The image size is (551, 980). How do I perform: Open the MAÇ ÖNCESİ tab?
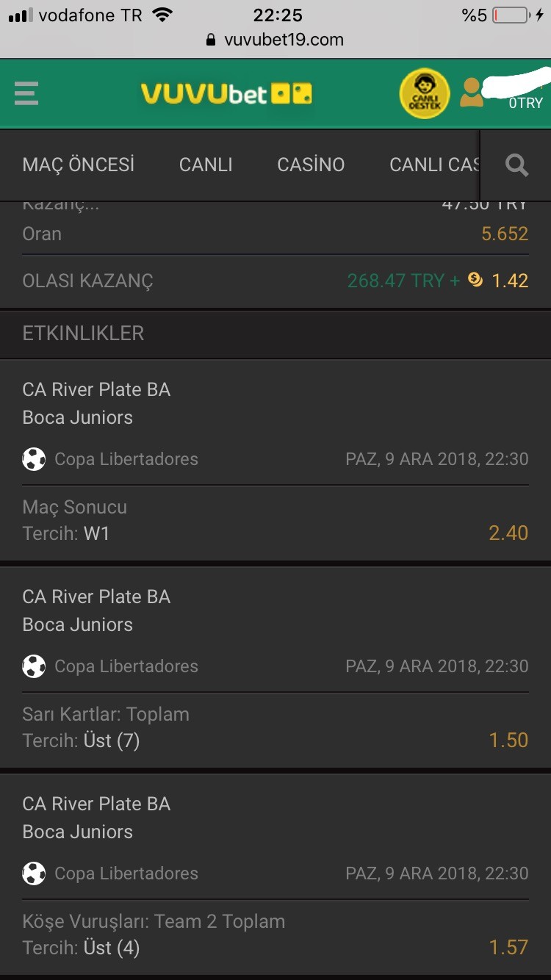(79, 165)
